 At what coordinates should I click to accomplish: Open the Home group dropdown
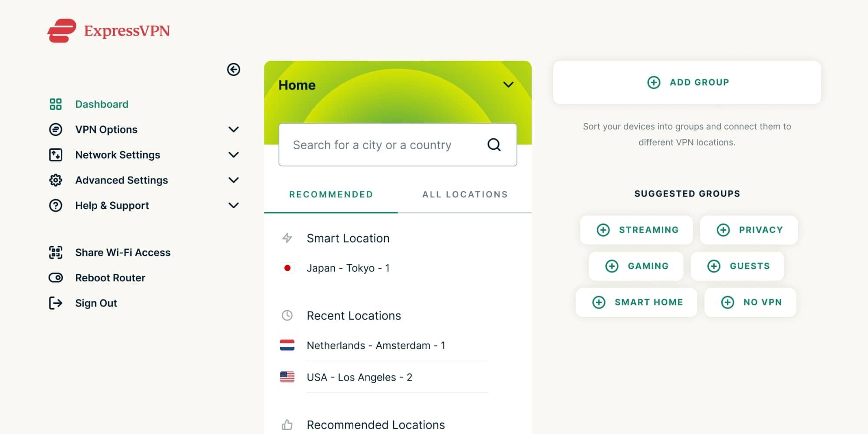coord(508,85)
